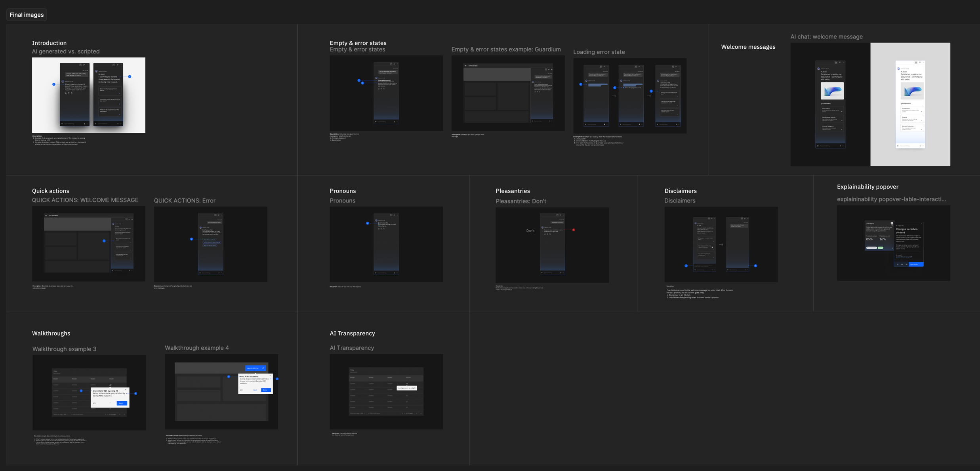The height and width of the screenshot is (471, 980).
Task: Click the blue Done button in walkthrough 4
Action: point(265,390)
